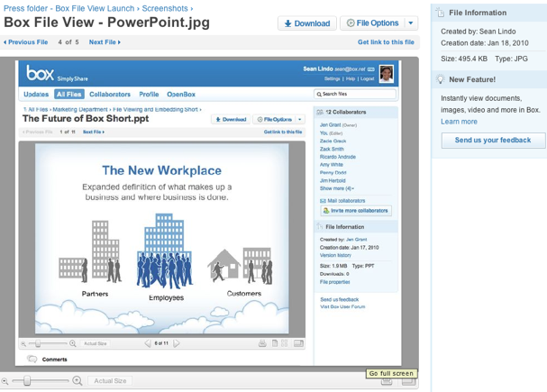Select the 'Updates' tab in the embedded screenshot
The image size is (547, 392).
coord(36,94)
